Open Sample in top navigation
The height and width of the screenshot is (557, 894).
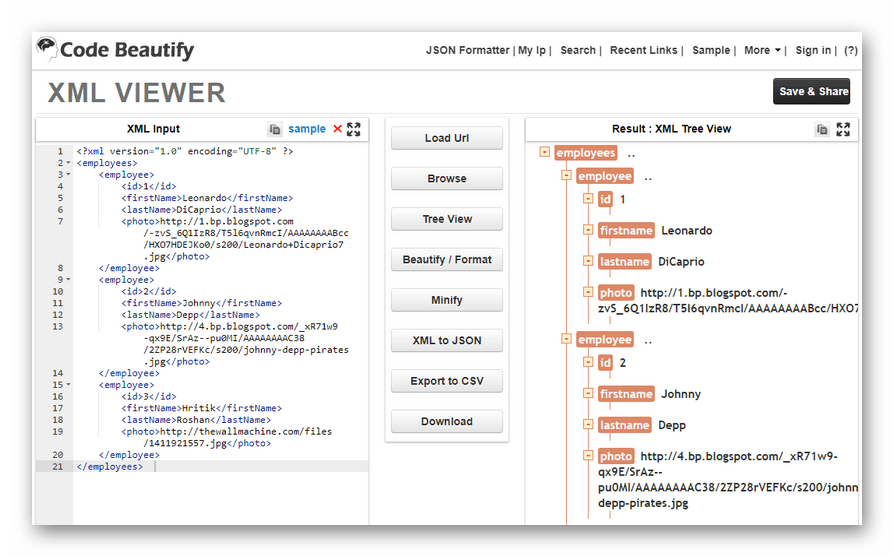pos(711,50)
